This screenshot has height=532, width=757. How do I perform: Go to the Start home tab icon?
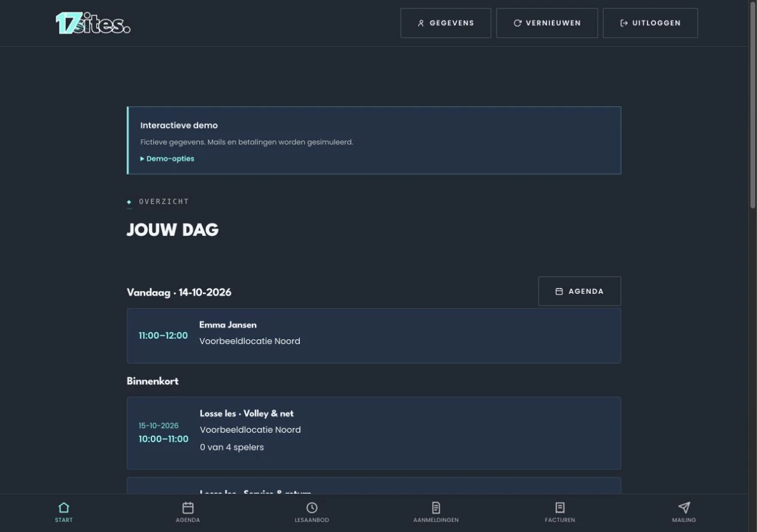(x=63, y=507)
